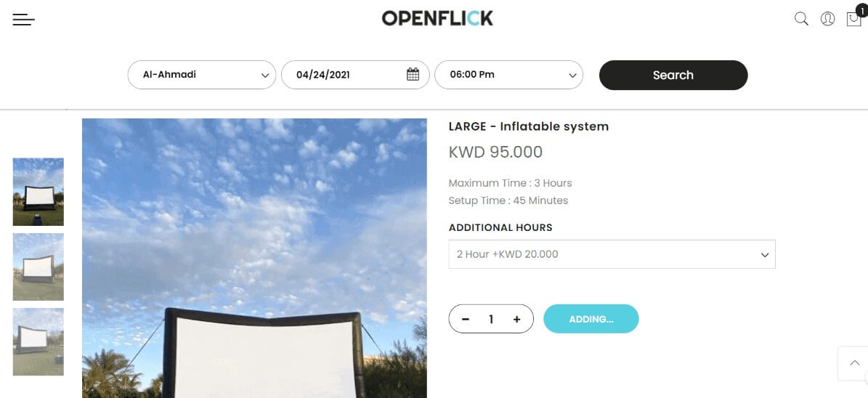This screenshot has width=868, height=398.
Task: Click the calendar icon in date field
Action: (413, 74)
